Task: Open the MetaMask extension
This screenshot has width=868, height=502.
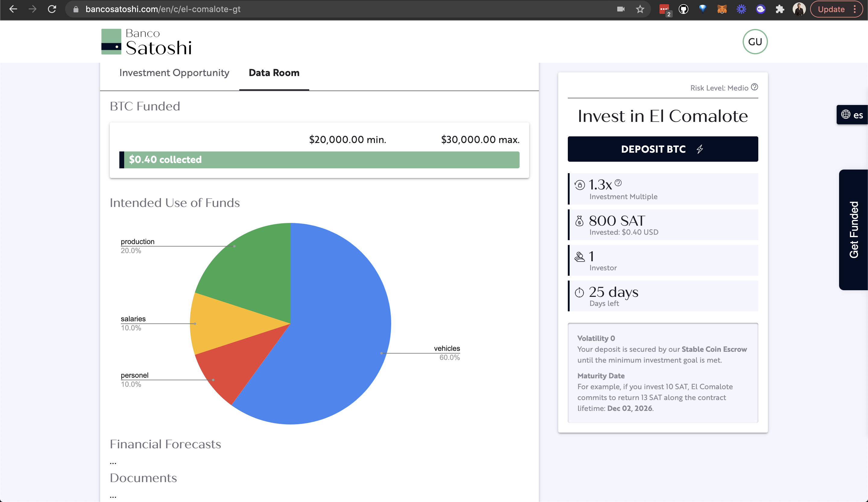Action: (x=722, y=9)
